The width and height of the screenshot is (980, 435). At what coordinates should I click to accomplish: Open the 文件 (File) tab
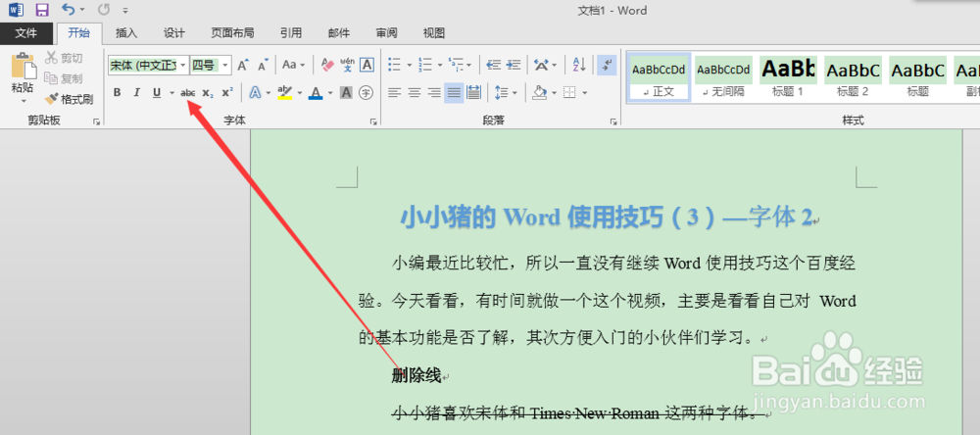[25, 33]
